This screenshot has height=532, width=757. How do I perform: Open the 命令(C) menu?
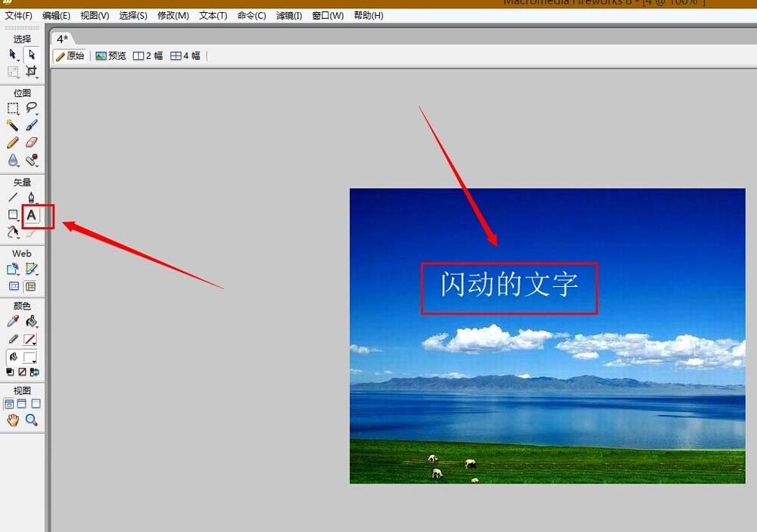(x=251, y=15)
